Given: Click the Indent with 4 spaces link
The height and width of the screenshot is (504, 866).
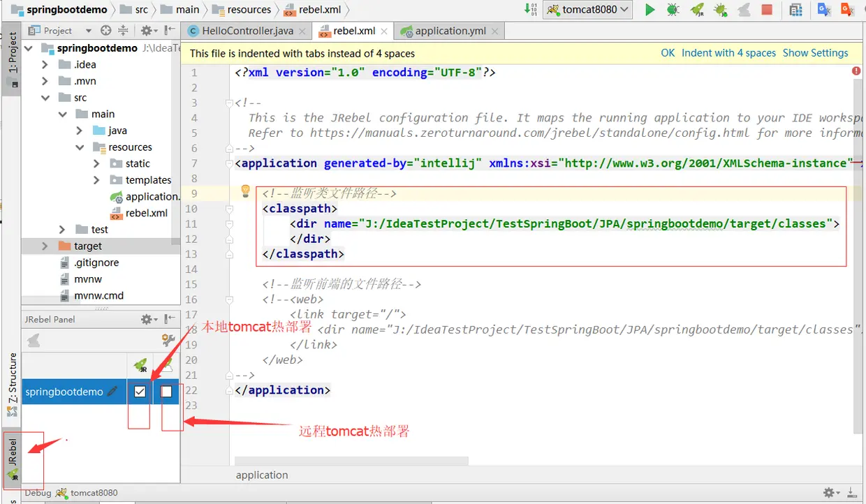Looking at the screenshot, I should tap(728, 53).
